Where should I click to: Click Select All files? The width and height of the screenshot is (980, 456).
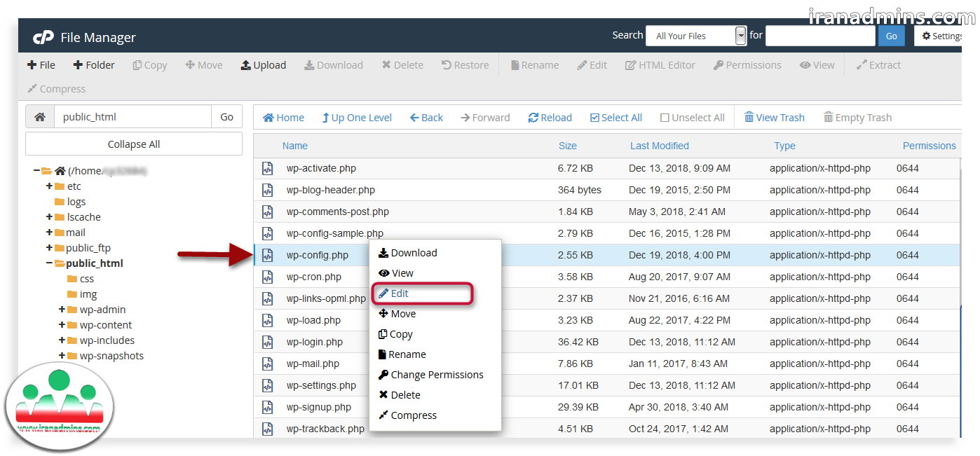pyautogui.click(x=616, y=118)
